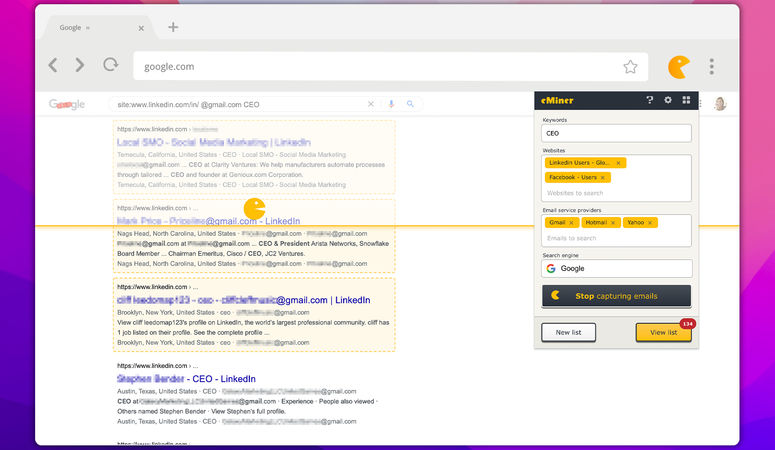Viewport: 775px width, 450px height.
Task: Open the 'Local SMO - Social Media Marketing' result
Action: pos(214,142)
